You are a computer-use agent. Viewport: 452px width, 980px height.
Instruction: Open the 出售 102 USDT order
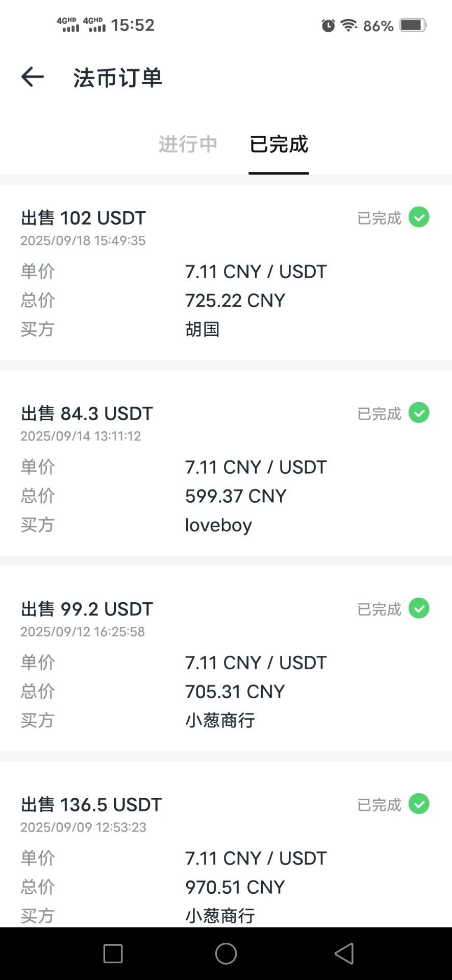pos(83,218)
